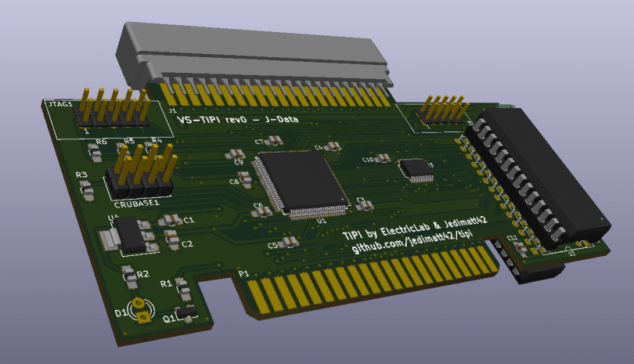The width and height of the screenshot is (634, 364).
Task: Click the C1 capacitor label
Action: [x=189, y=220]
